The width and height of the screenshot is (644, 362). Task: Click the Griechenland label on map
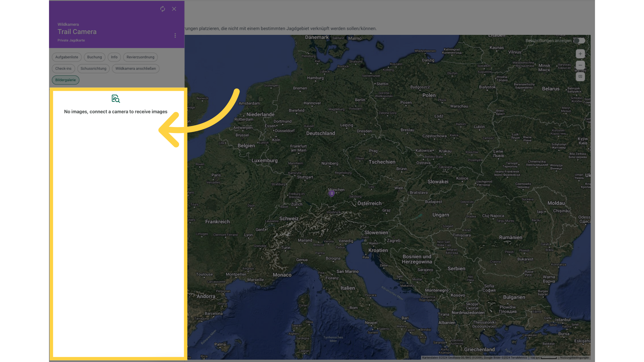click(x=480, y=350)
